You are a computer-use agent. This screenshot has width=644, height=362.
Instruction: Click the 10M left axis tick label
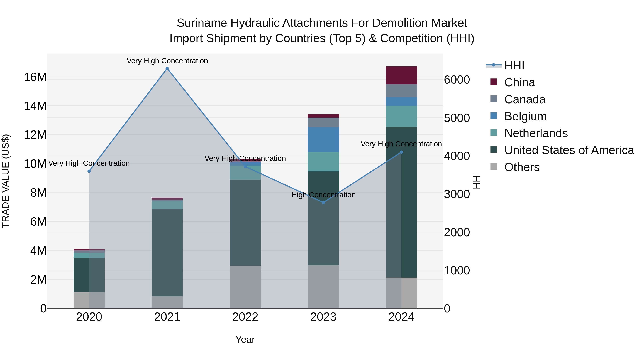[x=35, y=164]
